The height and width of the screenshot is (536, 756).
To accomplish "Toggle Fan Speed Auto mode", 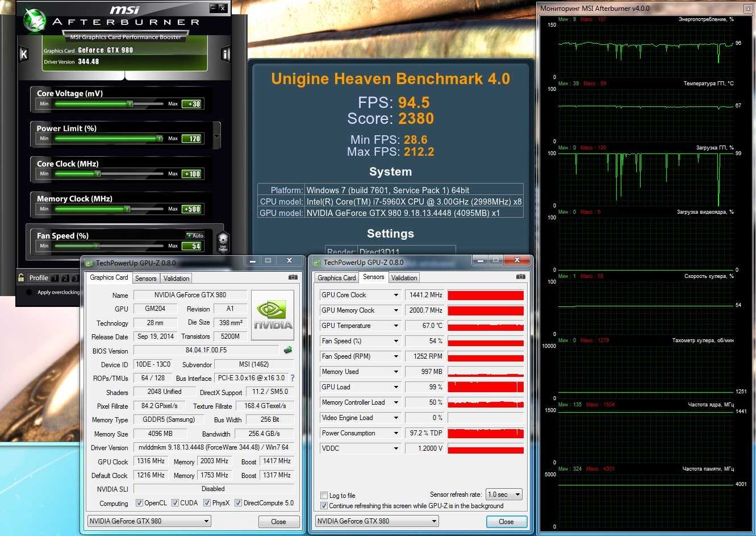I will pyautogui.click(x=195, y=235).
